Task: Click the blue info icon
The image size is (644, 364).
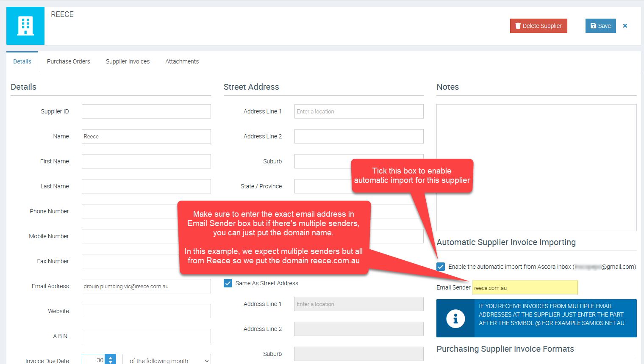Action: point(455,318)
